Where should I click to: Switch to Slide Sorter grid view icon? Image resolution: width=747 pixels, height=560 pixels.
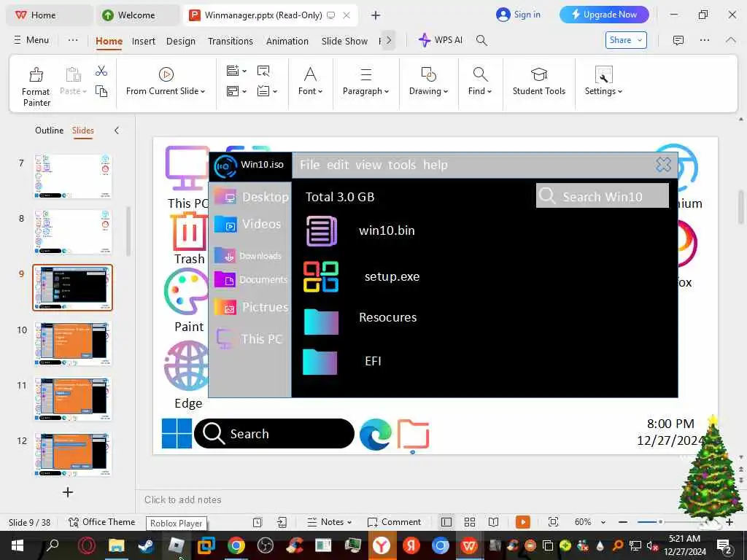tap(470, 522)
